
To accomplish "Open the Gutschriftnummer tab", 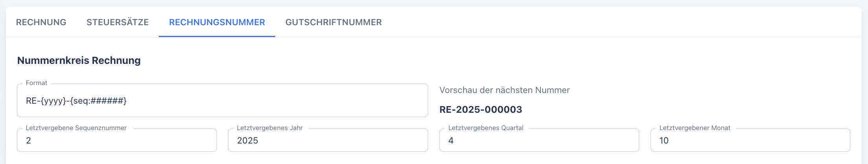I will [x=333, y=22].
